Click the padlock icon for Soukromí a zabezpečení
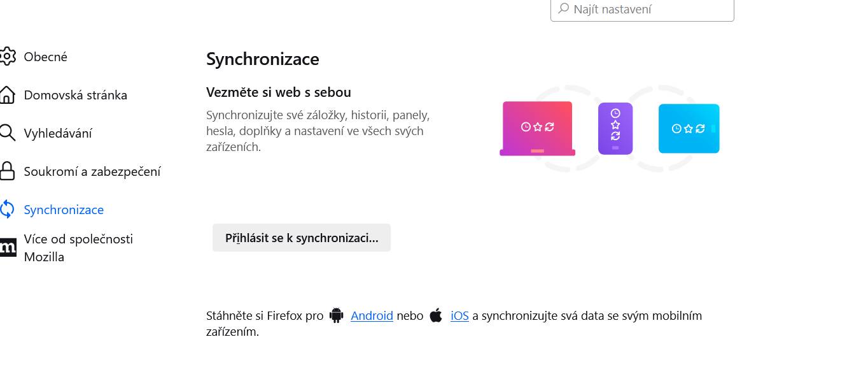Screen dimensions: 868x388 coord(7,171)
